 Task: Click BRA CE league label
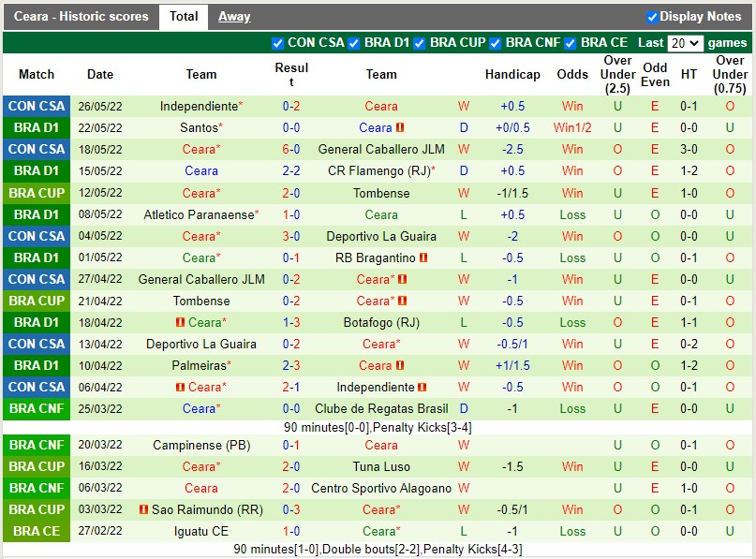[x=37, y=531]
